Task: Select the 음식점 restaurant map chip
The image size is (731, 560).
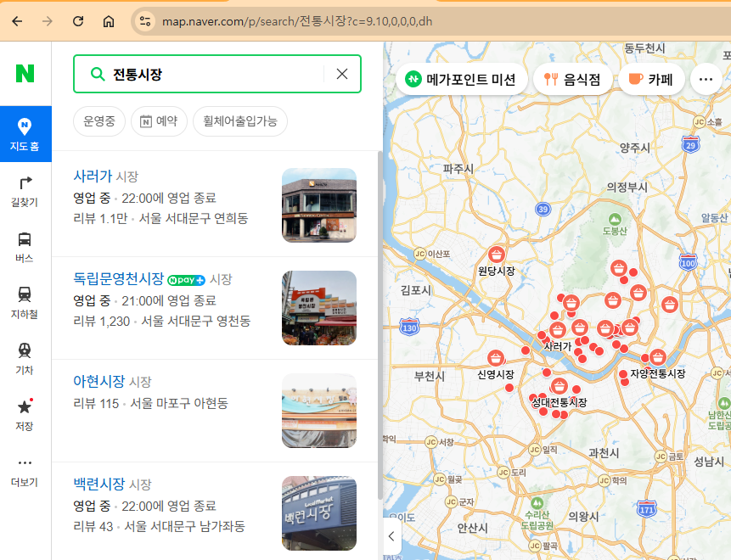Action: click(x=572, y=79)
